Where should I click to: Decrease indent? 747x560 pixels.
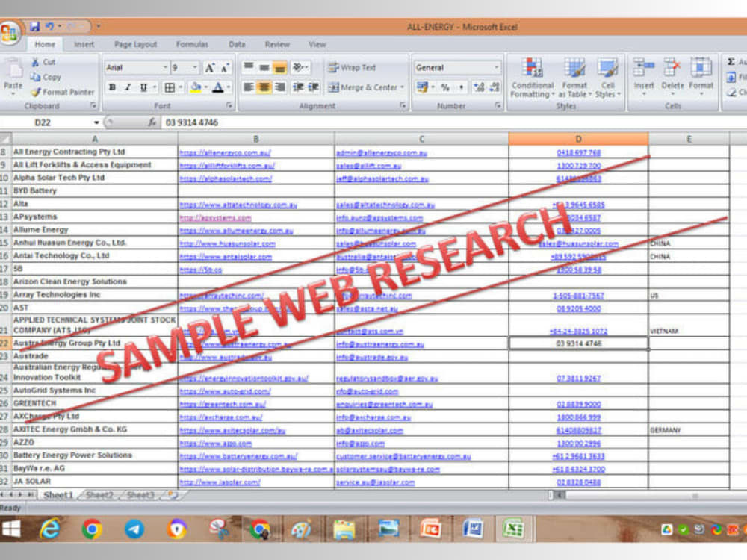298,87
